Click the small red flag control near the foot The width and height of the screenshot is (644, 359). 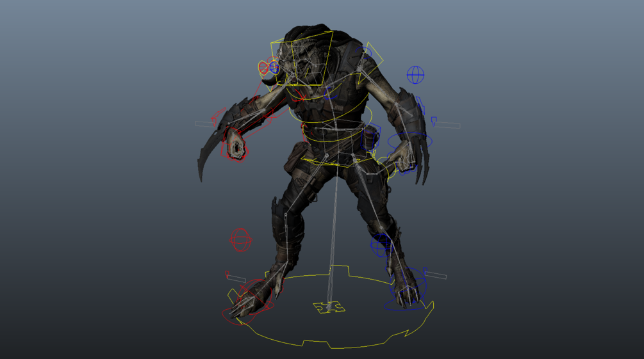click(227, 274)
